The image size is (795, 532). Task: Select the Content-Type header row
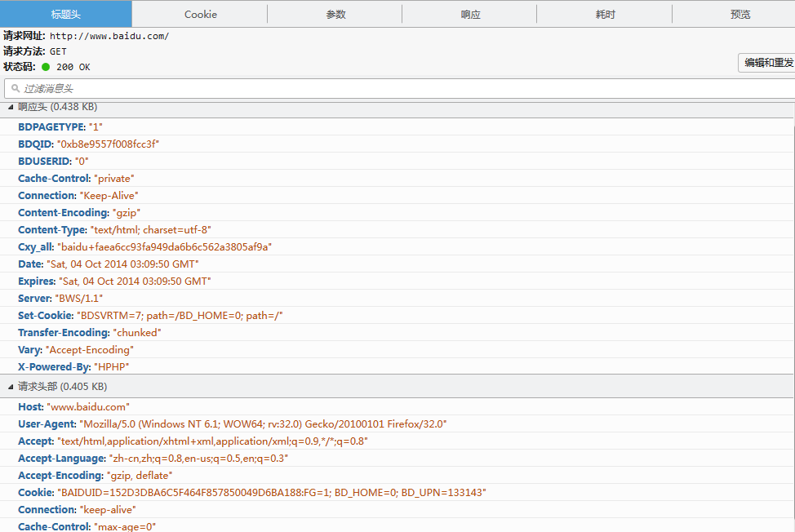click(397, 229)
